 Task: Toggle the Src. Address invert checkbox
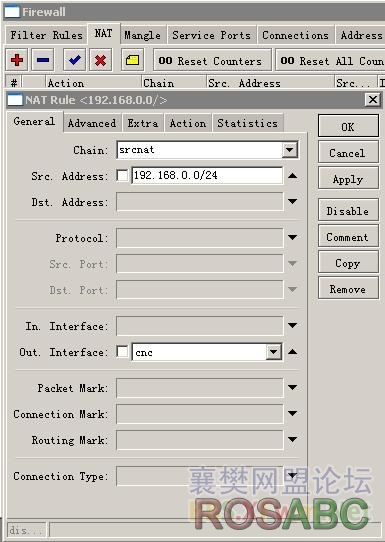click(x=122, y=175)
